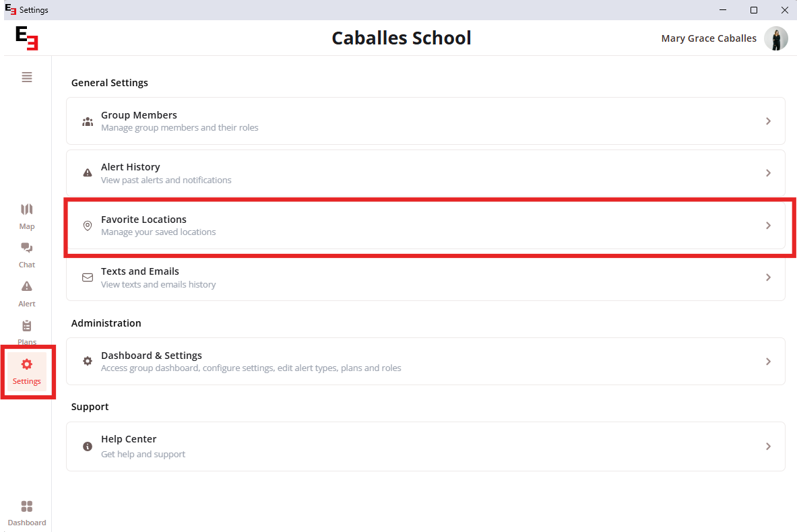
Task: Click Mary Grace Caballes profile avatar
Action: [x=776, y=38]
